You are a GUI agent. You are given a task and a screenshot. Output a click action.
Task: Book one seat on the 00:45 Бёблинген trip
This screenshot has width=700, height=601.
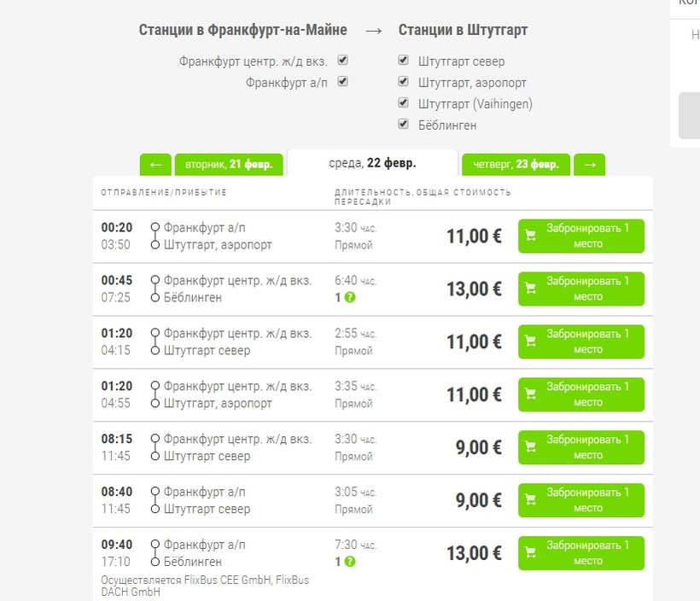581,289
